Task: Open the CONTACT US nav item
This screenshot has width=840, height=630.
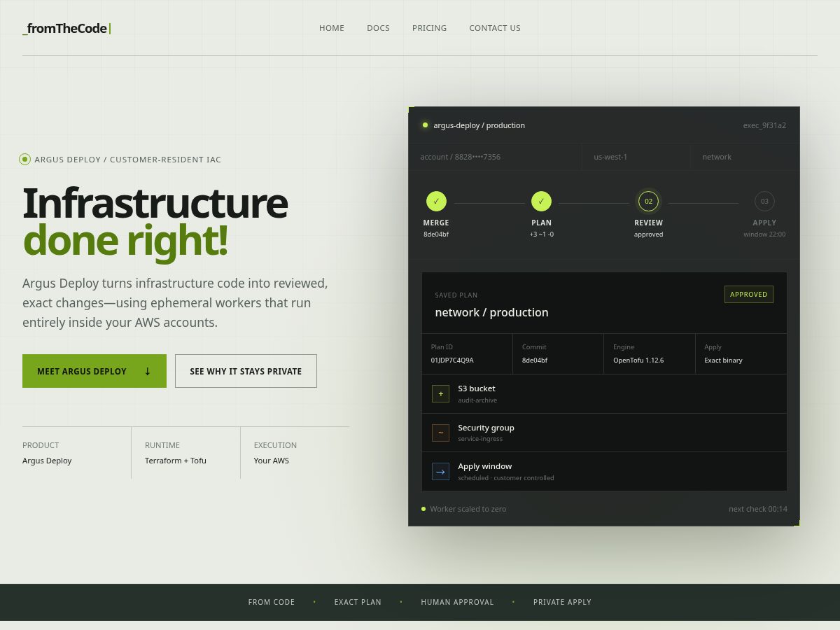Action: click(495, 28)
